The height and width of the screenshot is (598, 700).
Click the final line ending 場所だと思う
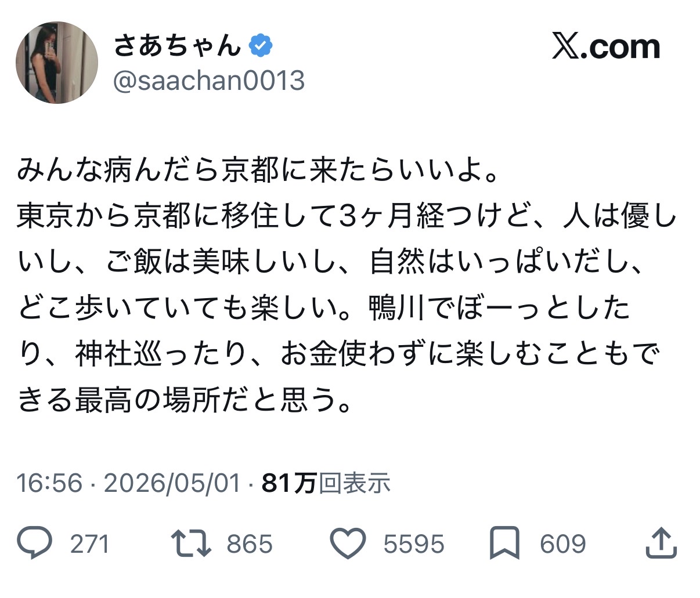pos(185,400)
